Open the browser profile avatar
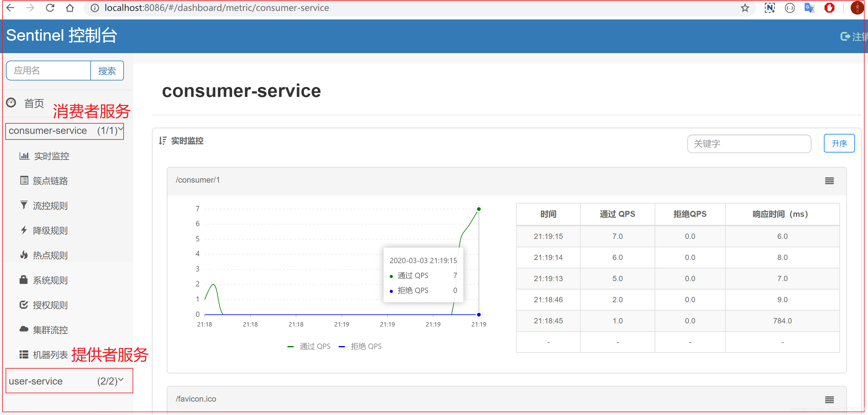The height and width of the screenshot is (415, 868). click(x=857, y=8)
